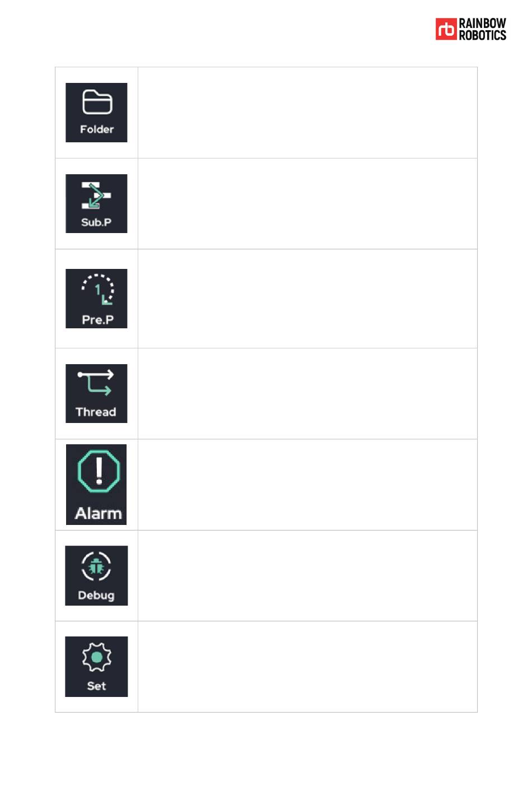532x795 pixels.
Task: Click the red rb logo square
Action: (x=446, y=29)
